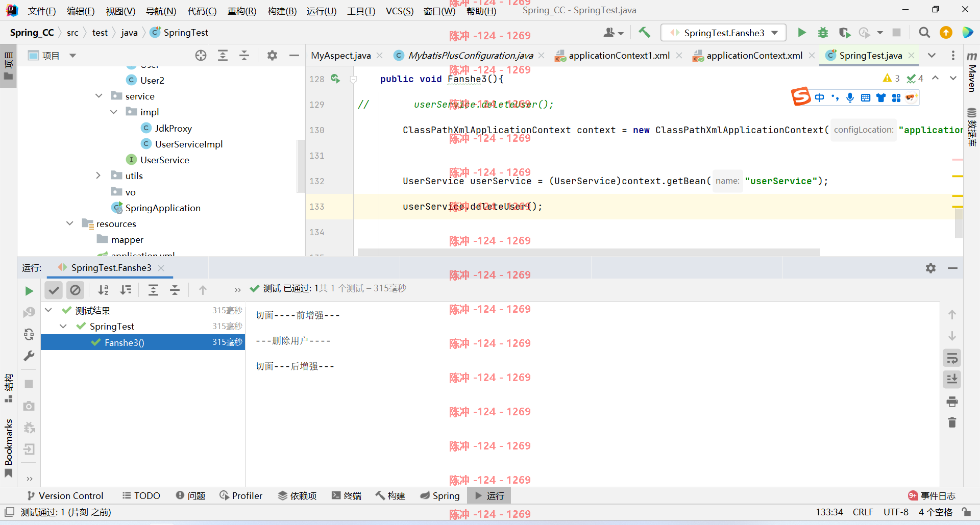Open Run panel settings gear

point(930,268)
